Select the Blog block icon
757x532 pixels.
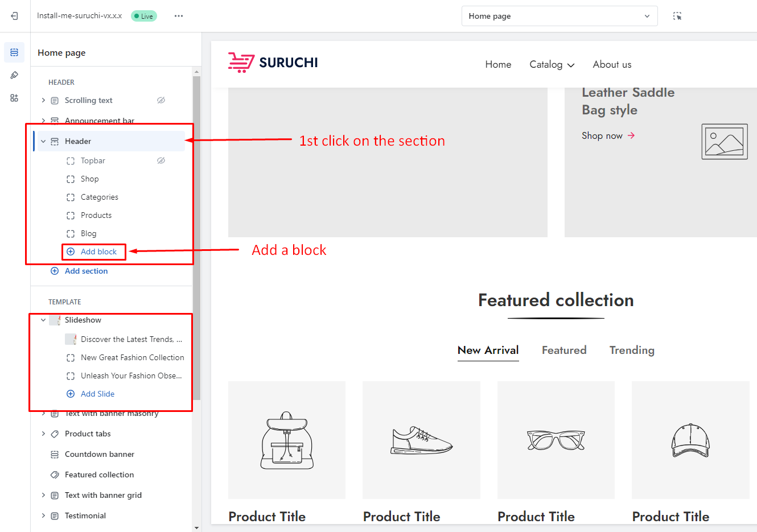pyautogui.click(x=71, y=234)
